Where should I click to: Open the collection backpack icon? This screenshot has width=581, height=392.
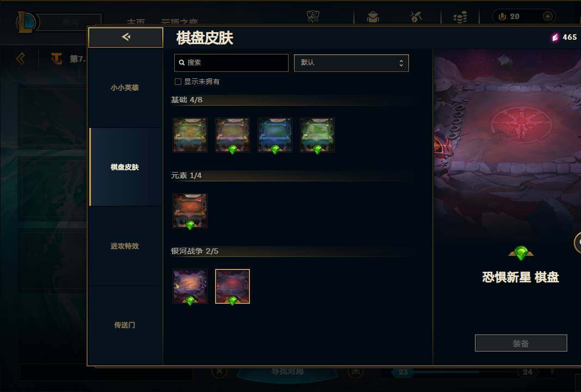(373, 17)
